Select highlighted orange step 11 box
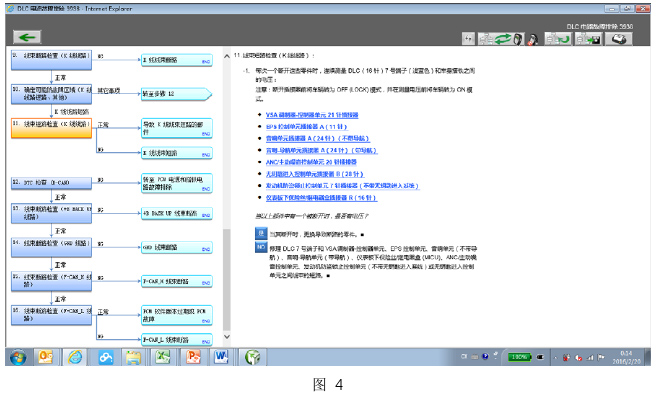The height and width of the screenshot is (398, 659). coord(51,128)
